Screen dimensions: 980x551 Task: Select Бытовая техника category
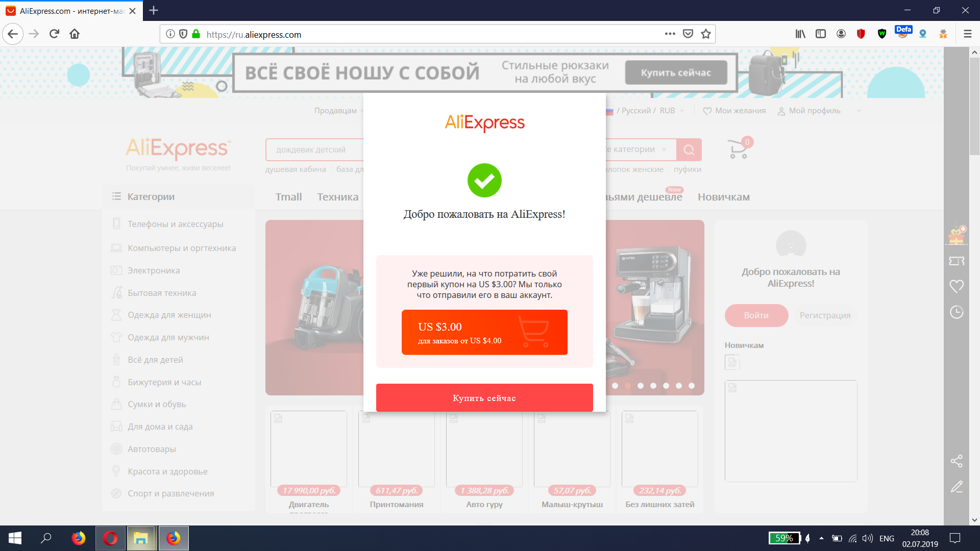pyautogui.click(x=162, y=293)
